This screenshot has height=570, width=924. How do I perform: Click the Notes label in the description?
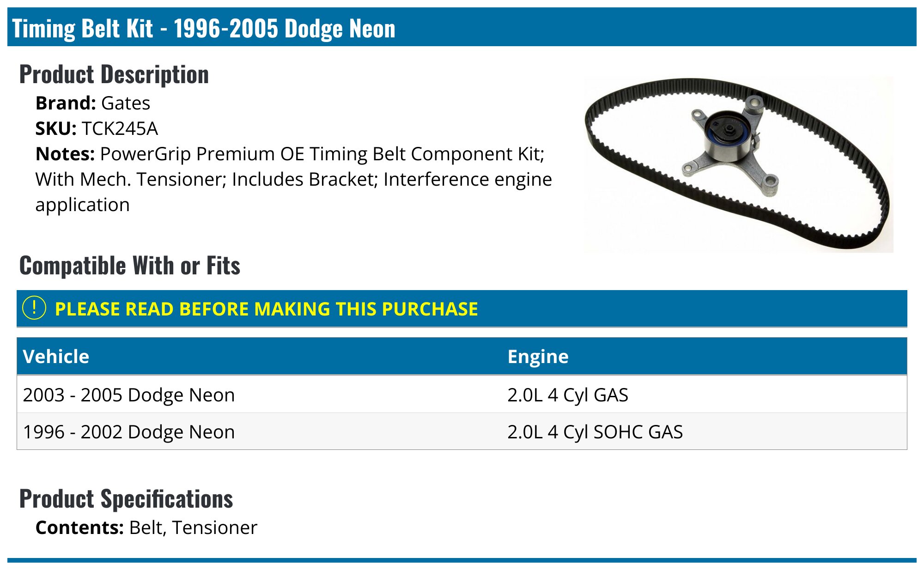pyautogui.click(x=65, y=154)
